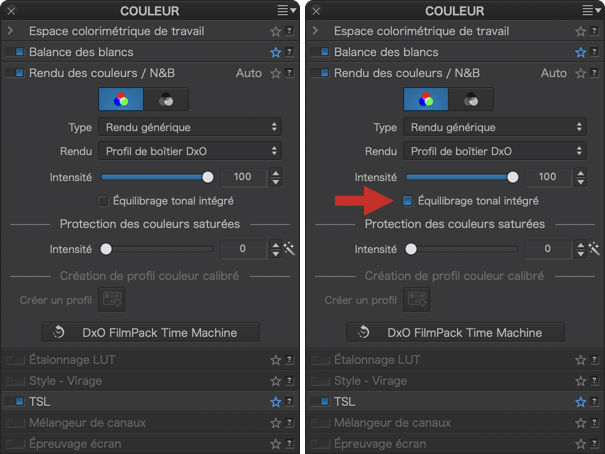Select the color rendering mode icon in left panel
Viewport: 605px width, 454px height.
coord(122,100)
